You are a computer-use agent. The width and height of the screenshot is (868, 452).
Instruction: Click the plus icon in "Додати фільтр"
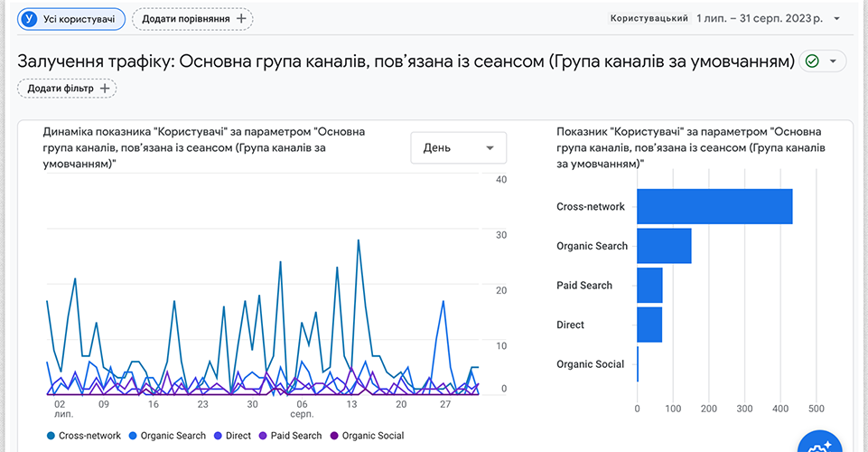point(105,88)
